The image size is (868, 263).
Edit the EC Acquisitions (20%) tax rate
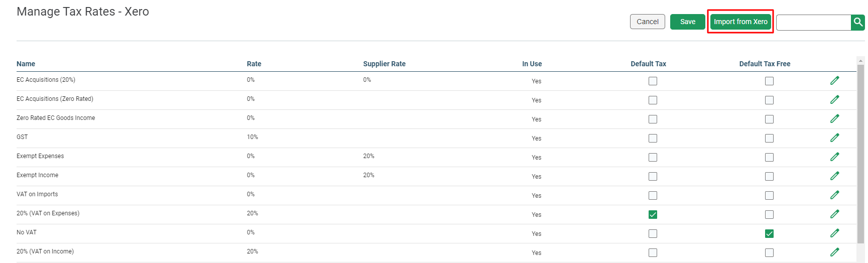point(834,80)
